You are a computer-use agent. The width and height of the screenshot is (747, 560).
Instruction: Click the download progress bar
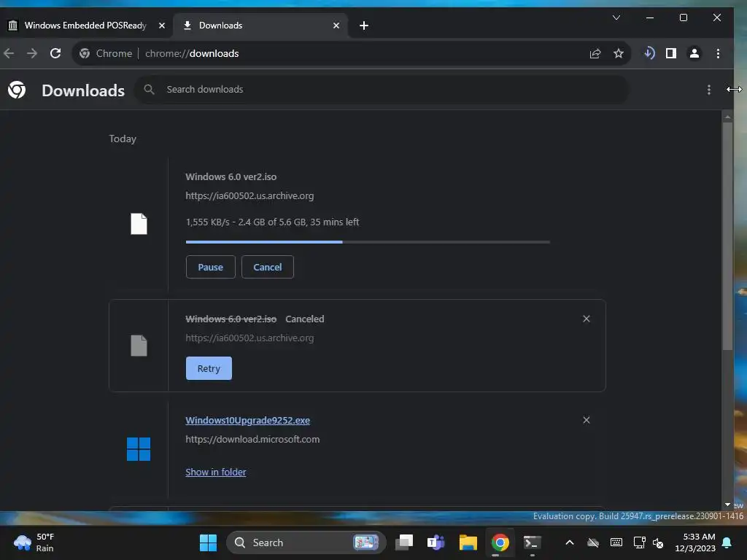click(x=368, y=242)
